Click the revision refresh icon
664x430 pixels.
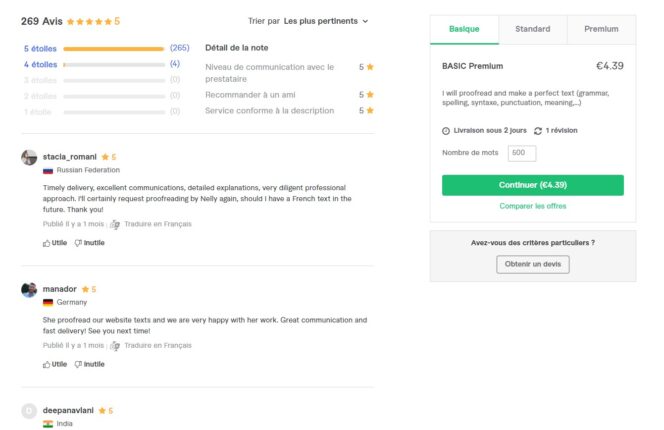point(538,131)
